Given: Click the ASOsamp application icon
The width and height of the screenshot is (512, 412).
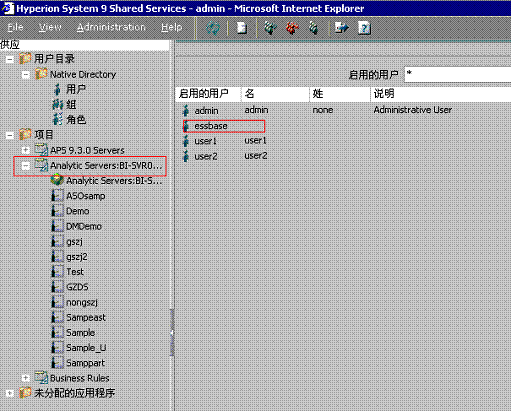Looking at the screenshot, I should (x=57, y=196).
